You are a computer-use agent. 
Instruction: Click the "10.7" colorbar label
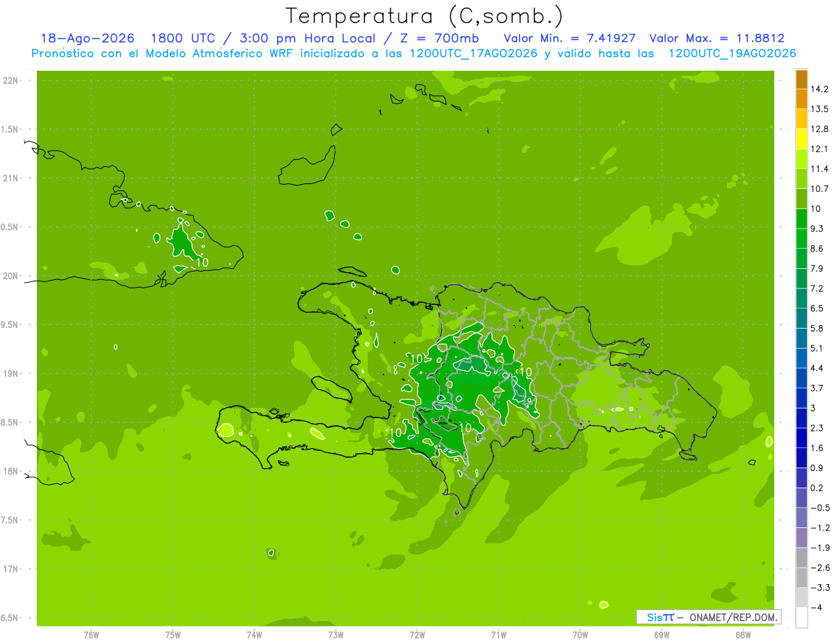pyautogui.click(x=820, y=189)
